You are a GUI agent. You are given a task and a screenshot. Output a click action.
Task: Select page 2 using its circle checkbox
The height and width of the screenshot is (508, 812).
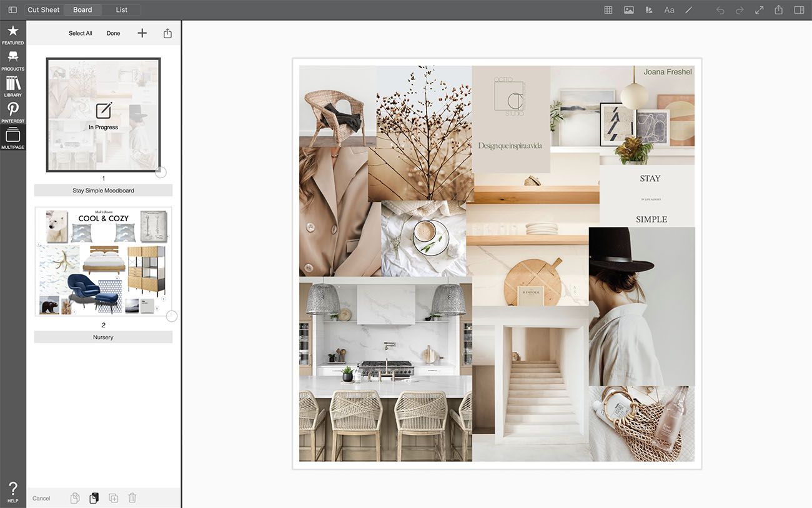(x=172, y=316)
